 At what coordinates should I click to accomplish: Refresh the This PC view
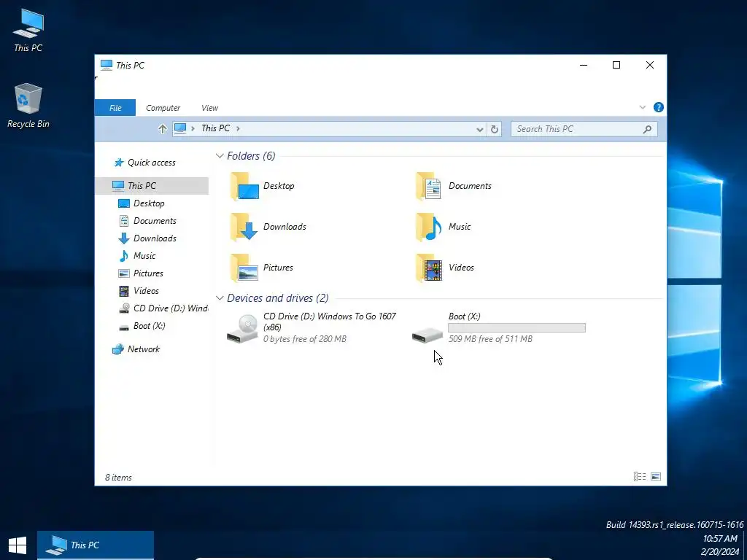point(495,130)
